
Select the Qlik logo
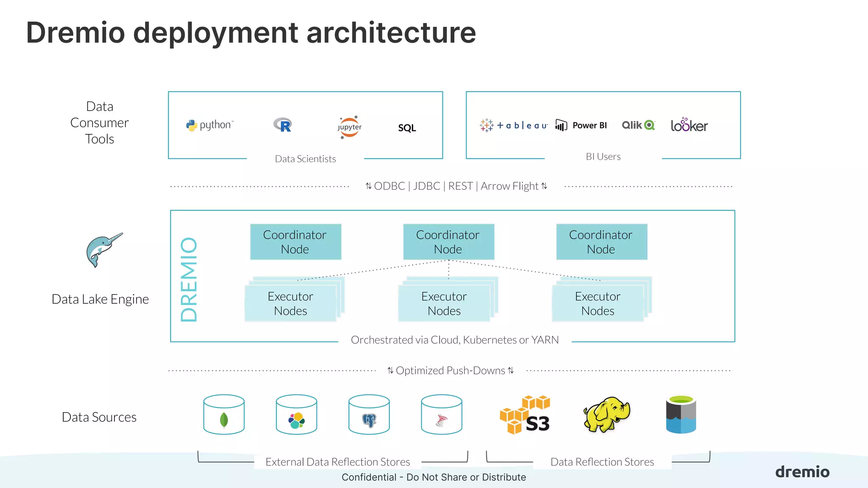coord(638,125)
